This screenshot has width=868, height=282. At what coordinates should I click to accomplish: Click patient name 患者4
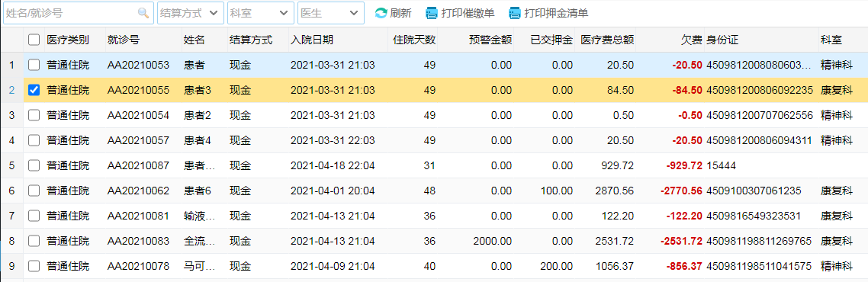point(197,140)
